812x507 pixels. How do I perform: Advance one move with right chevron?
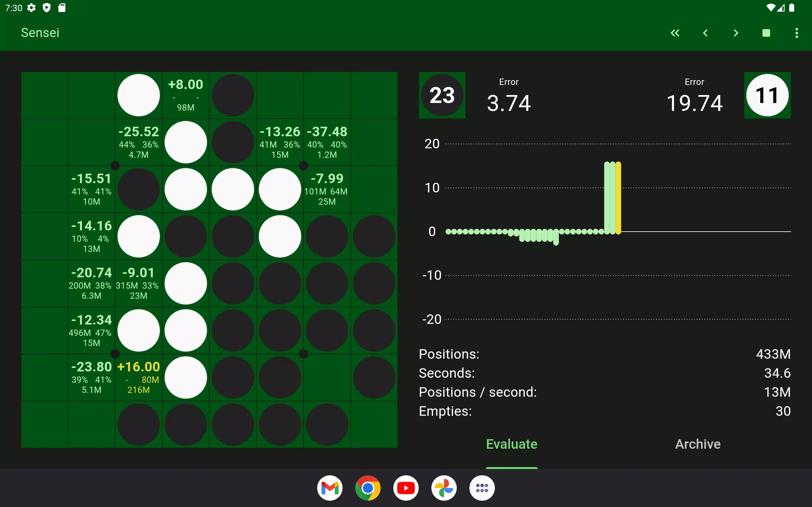(x=736, y=33)
